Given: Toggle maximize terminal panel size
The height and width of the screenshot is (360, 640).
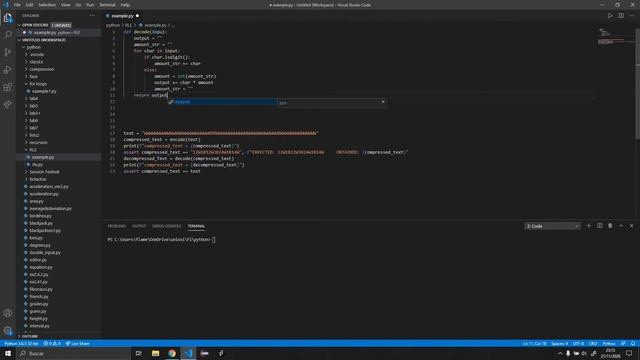Looking at the screenshot, I should 621,226.
